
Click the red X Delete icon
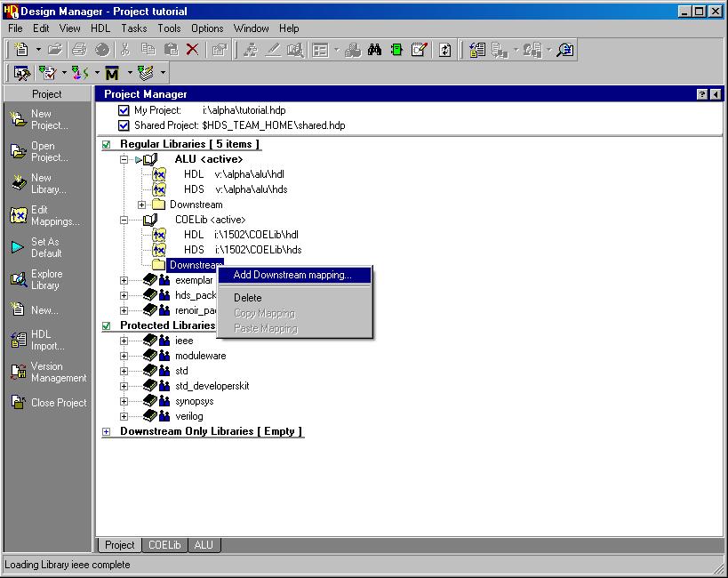click(x=192, y=49)
